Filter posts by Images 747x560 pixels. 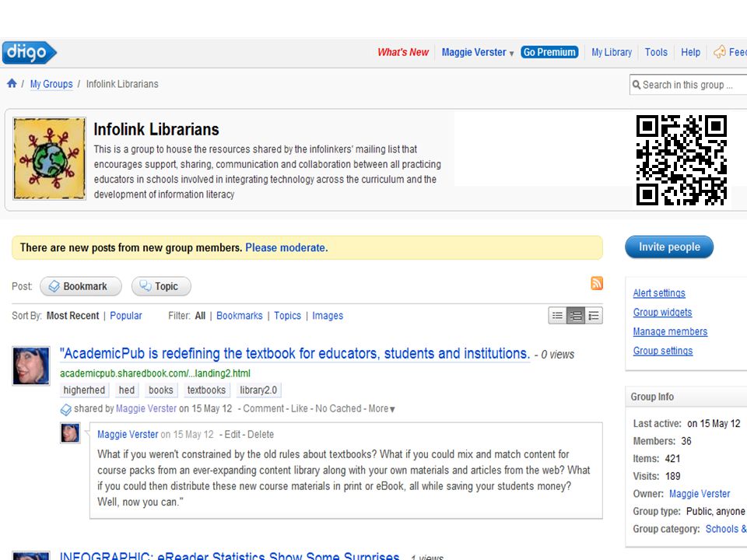click(x=328, y=316)
